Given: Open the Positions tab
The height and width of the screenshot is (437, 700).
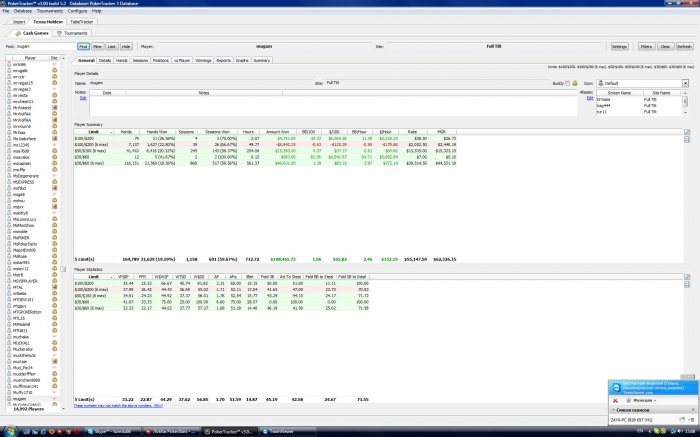Looking at the screenshot, I should 161,60.
